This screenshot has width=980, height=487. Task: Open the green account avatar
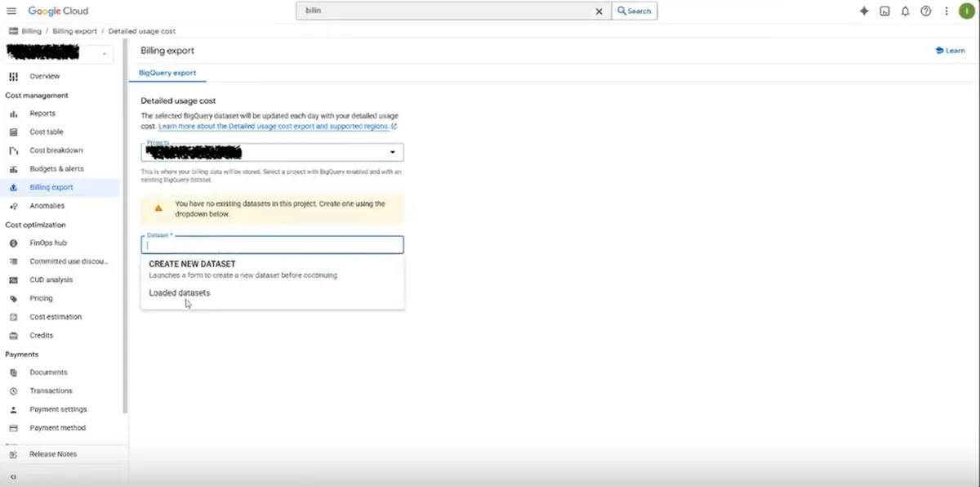[x=967, y=11]
